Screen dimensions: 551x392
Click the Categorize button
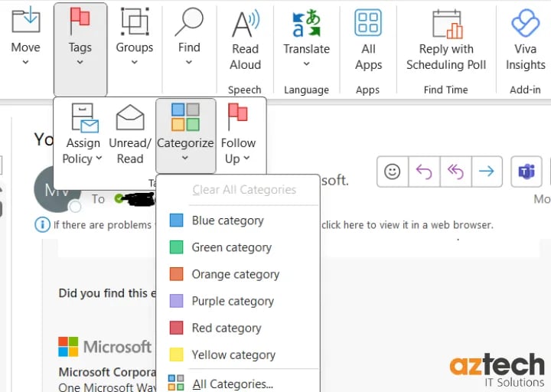(x=185, y=135)
